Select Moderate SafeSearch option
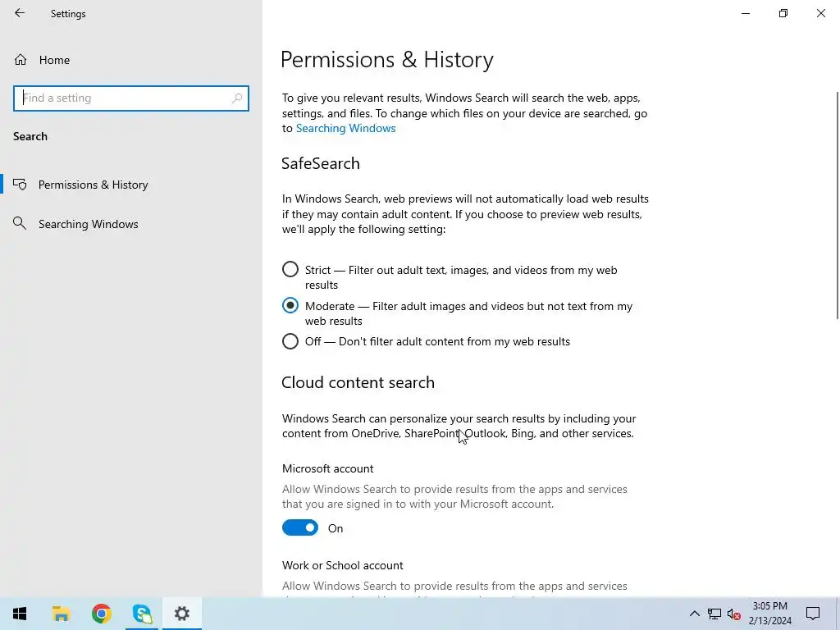This screenshot has height=630, width=840. coord(290,305)
